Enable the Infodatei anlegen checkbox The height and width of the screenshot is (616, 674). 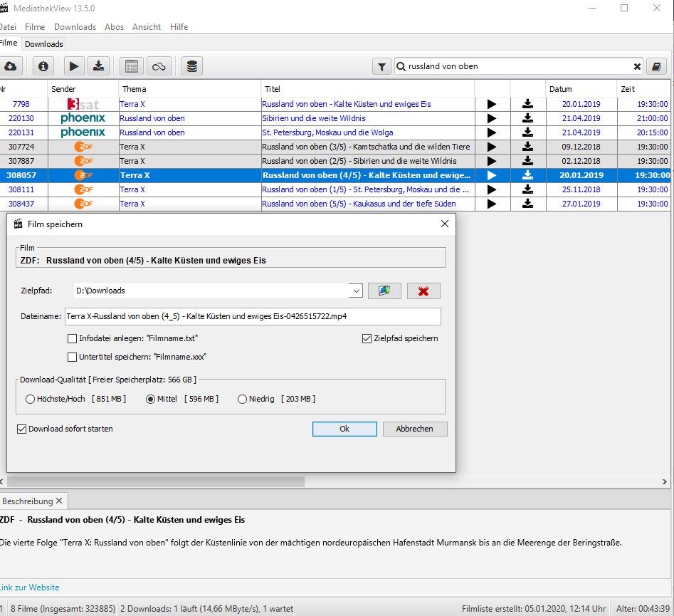[72, 338]
